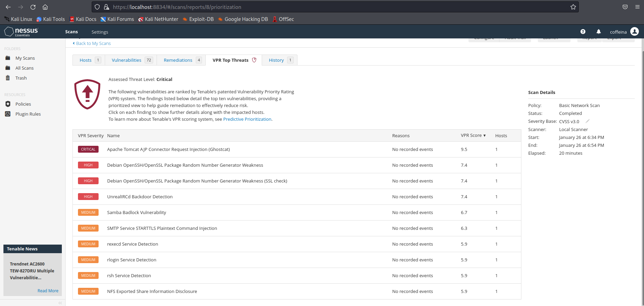Bookmark this page with star icon
The image size is (644, 306).
[573, 7]
